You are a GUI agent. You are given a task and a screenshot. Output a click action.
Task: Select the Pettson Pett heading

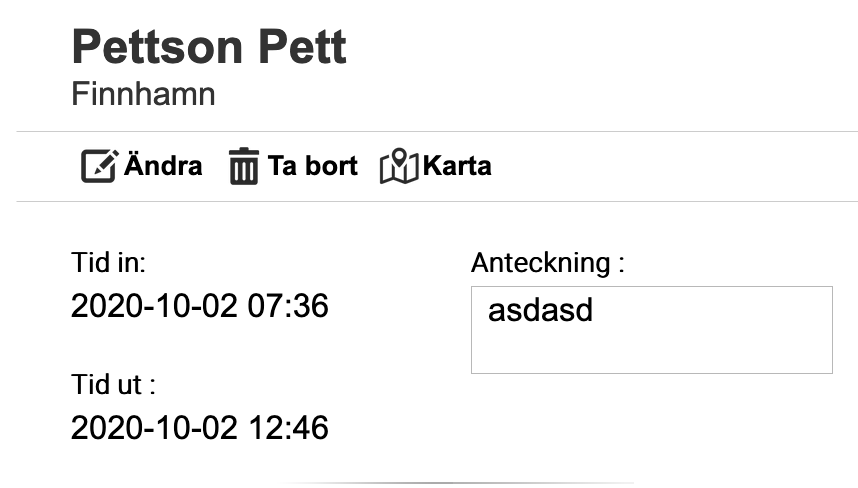tap(209, 47)
